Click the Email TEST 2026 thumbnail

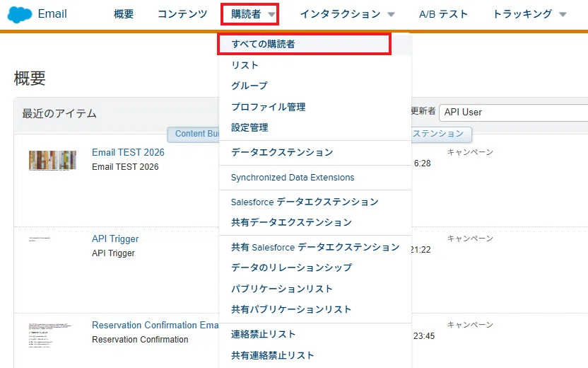(x=52, y=161)
